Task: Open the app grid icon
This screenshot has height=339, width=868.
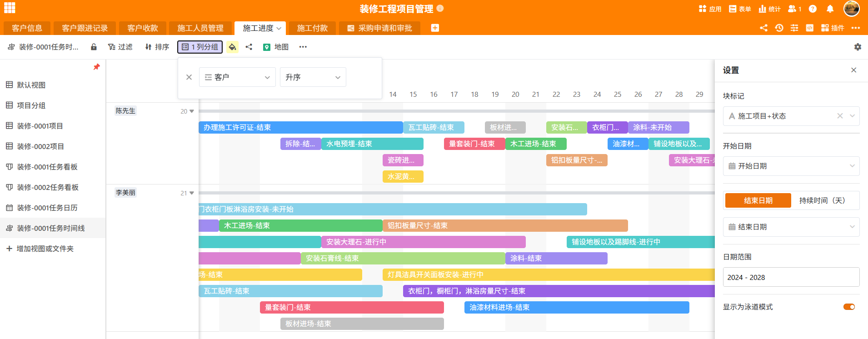Action: pyautogui.click(x=10, y=8)
